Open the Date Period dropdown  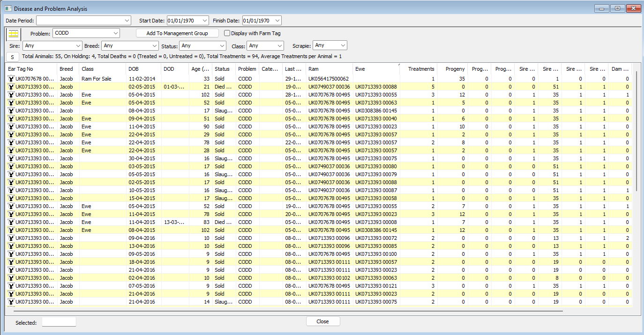pos(127,21)
